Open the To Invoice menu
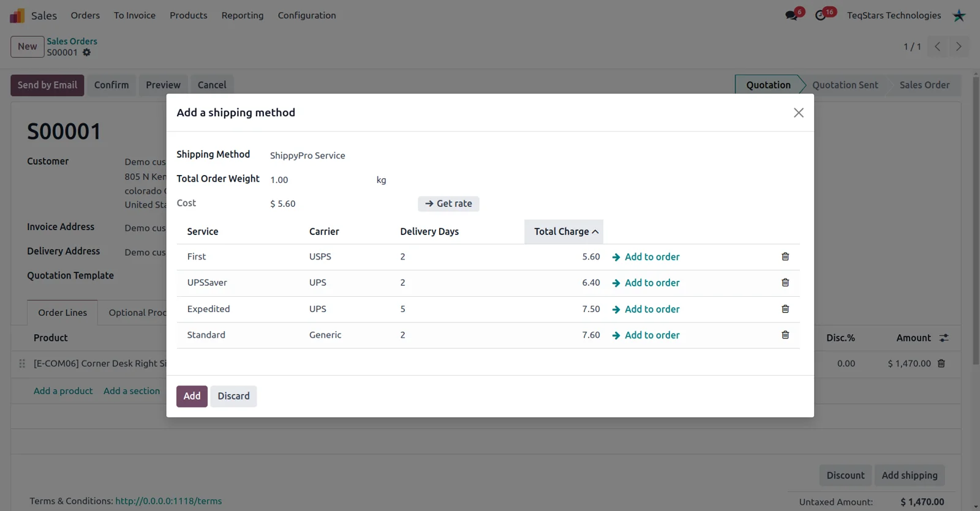This screenshot has width=980, height=511. point(135,15)
